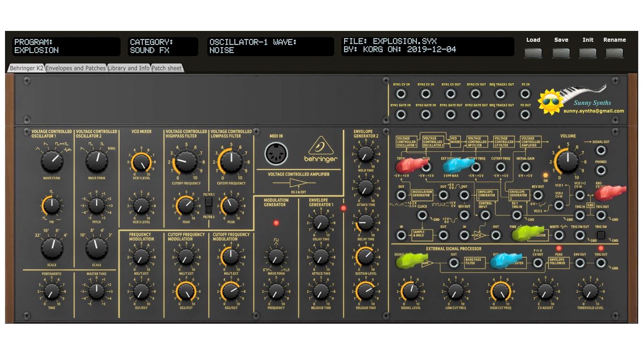Image resolution: width=644 pixels, height=355 pixels.
Task: Click the VCO 1 LEVEL knob
Action: [x=141, y=162]
